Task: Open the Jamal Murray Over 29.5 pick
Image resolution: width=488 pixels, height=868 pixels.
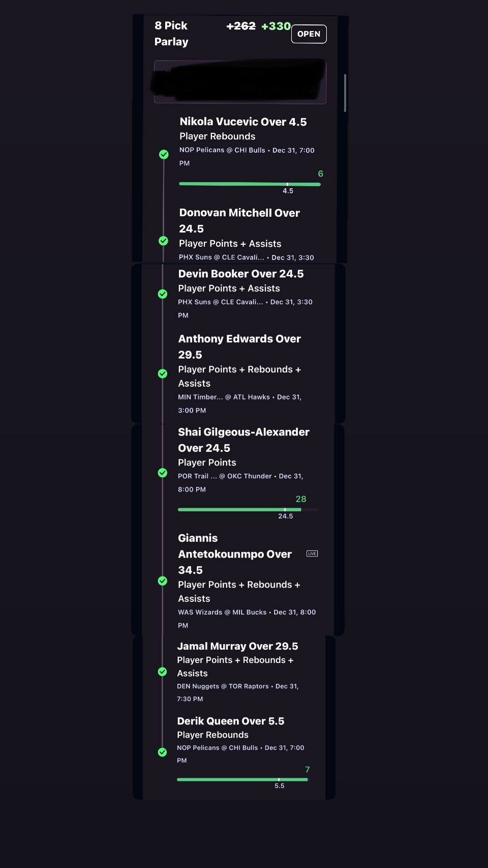Action: coord(237,646)
